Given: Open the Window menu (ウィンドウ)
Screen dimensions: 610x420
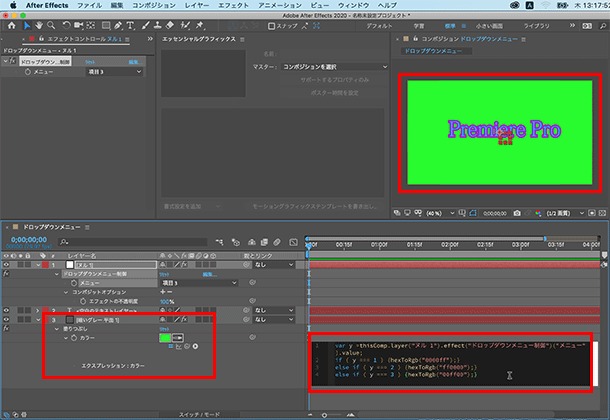Looking at the screenshot, I should (353, 5).
